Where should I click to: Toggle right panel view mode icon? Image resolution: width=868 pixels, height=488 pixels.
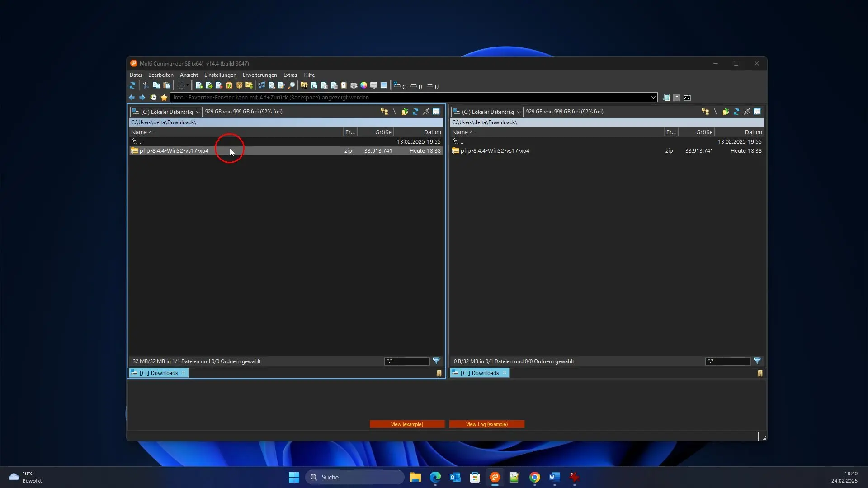757,112
